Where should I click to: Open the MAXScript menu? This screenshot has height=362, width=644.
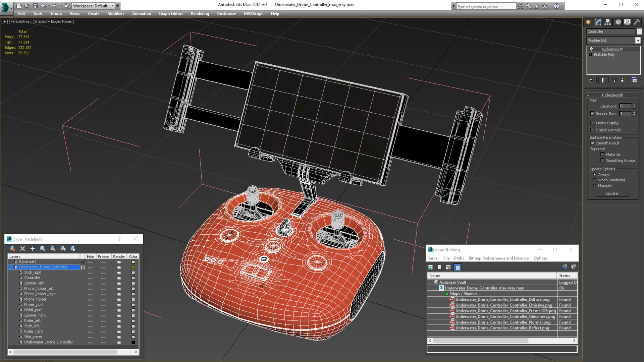(x=253, y=14)
